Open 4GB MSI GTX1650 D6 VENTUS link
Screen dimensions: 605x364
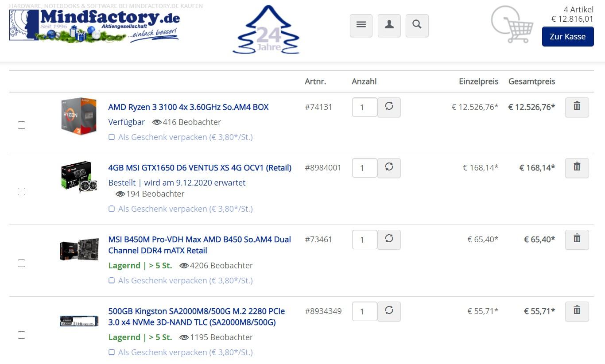pos(200,168)
